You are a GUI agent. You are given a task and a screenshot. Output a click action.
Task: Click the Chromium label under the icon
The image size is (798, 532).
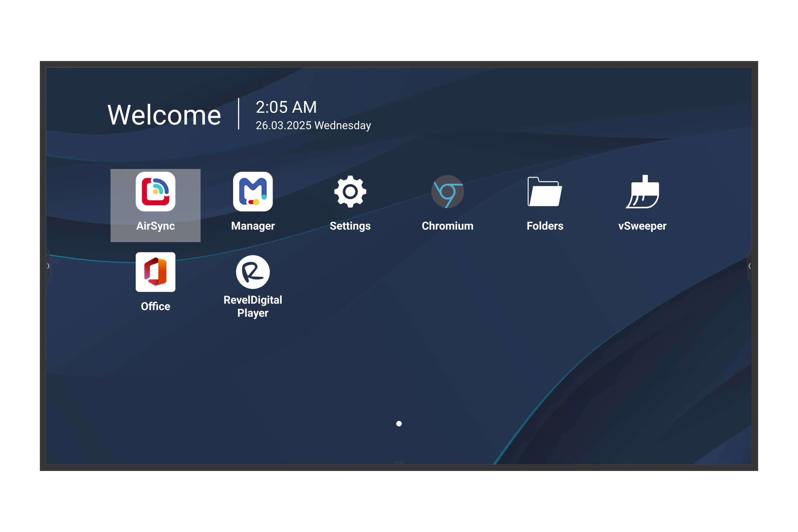(x=448, y=226)
